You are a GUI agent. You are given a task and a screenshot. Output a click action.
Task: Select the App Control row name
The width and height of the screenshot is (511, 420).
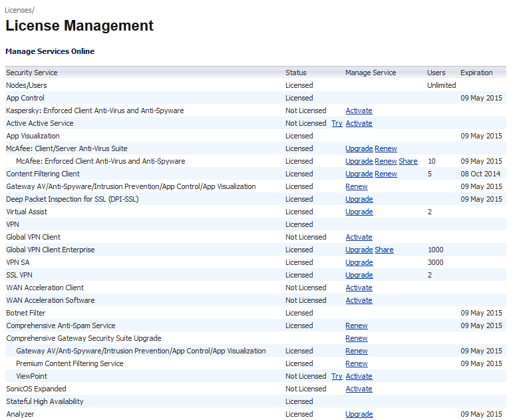tap(25, 98)
